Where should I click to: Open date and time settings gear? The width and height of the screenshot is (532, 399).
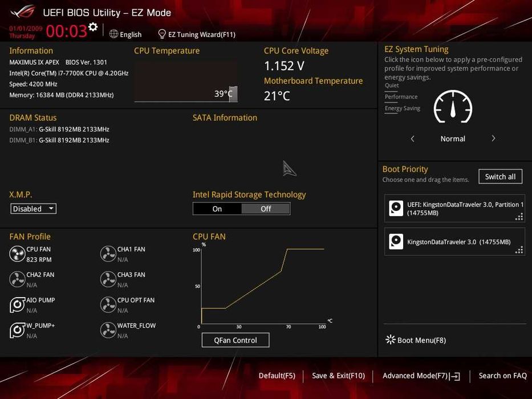tap(92, 27)
